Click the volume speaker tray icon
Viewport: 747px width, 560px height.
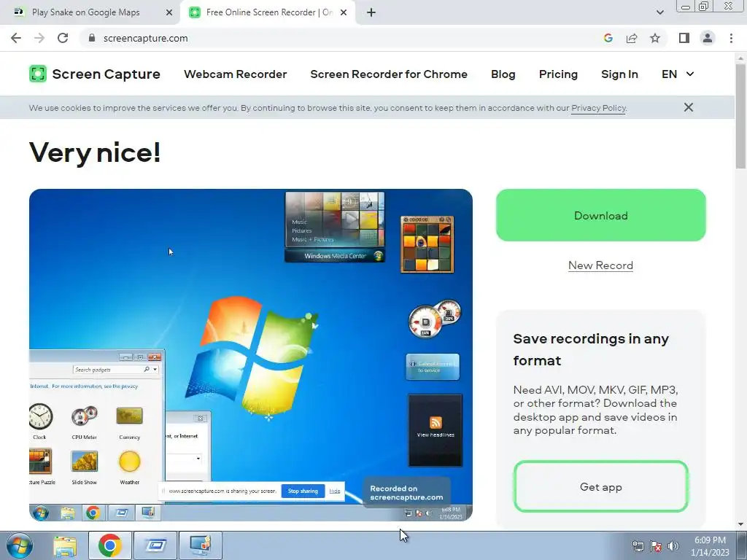coord(673,546)
